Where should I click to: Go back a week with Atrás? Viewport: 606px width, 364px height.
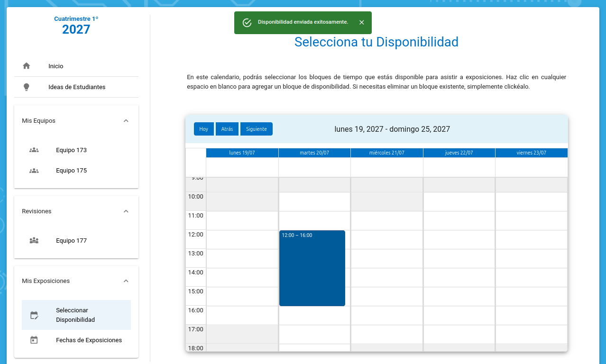pos(227,129)
